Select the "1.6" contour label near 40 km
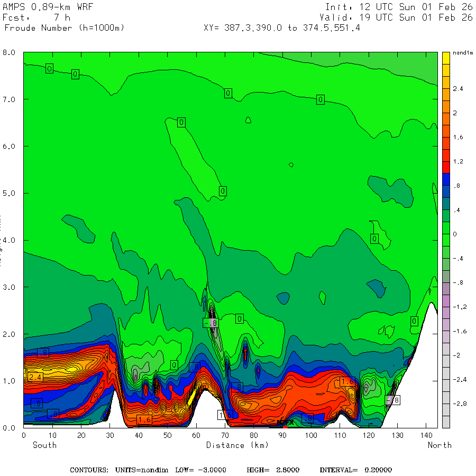 click(144, 419)
